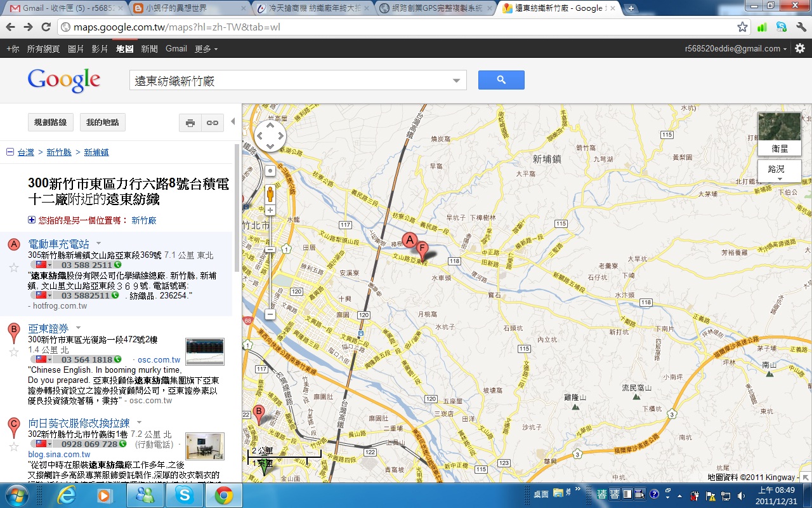Click the my-location circle button on map
This screenshot has height=508, width=812.
click(270, 171)
